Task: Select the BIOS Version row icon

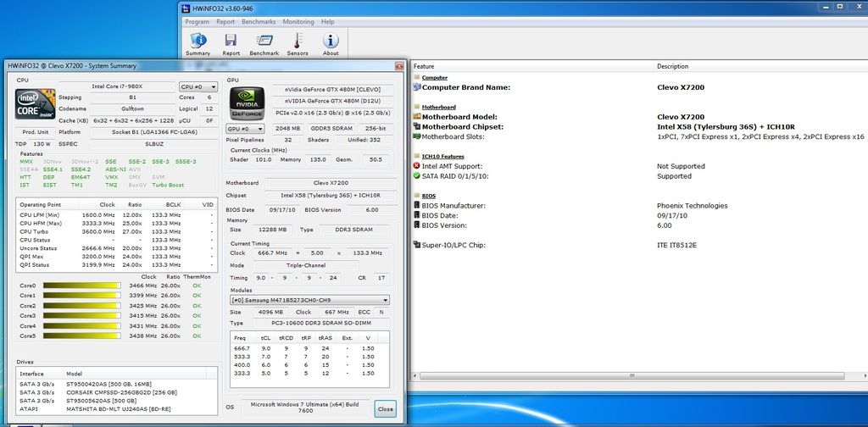Action: [417, 225]
